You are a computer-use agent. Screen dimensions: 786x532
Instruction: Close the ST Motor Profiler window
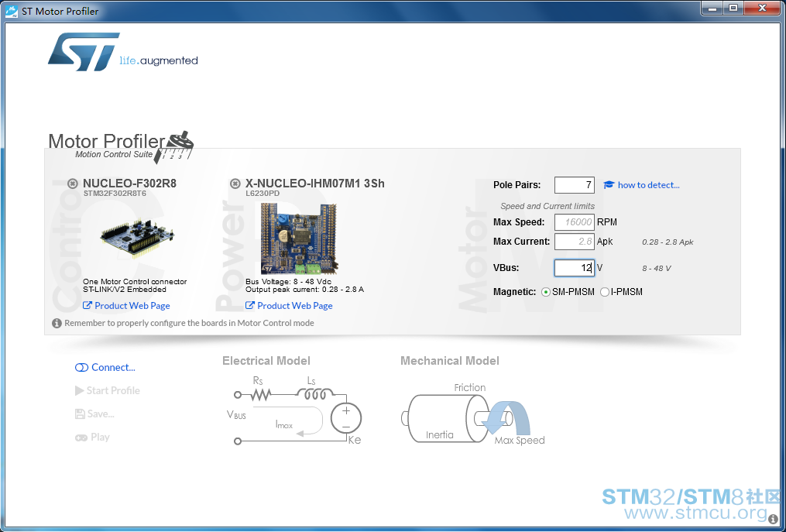[x=762, y=8]
